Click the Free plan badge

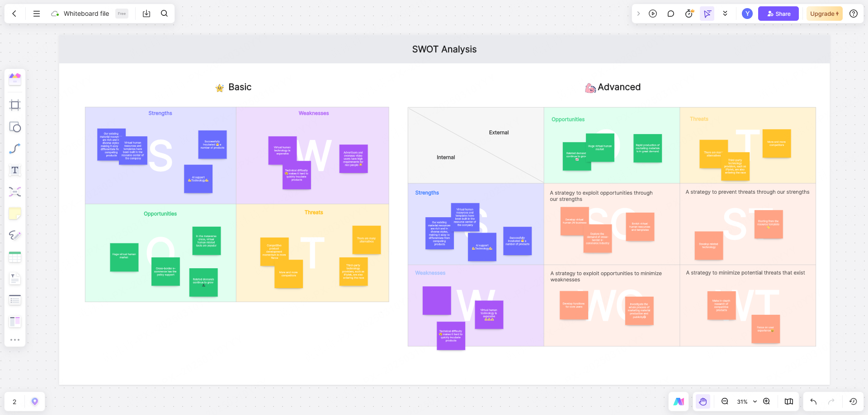122,14
